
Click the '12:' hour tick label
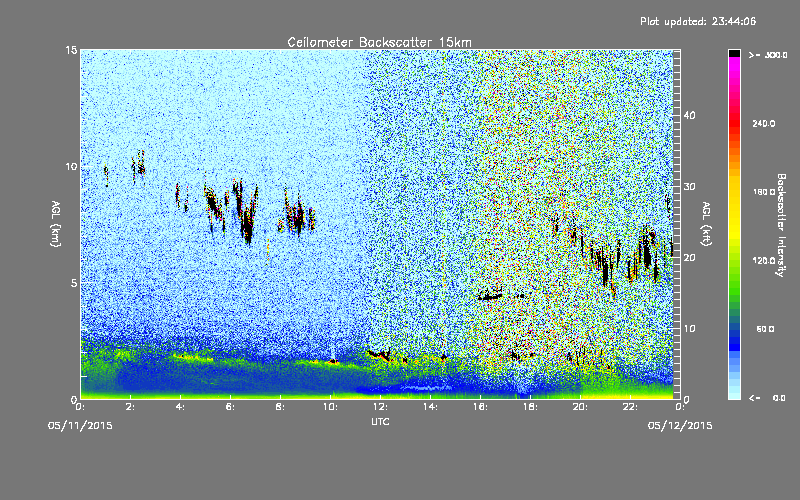point(380,407)
